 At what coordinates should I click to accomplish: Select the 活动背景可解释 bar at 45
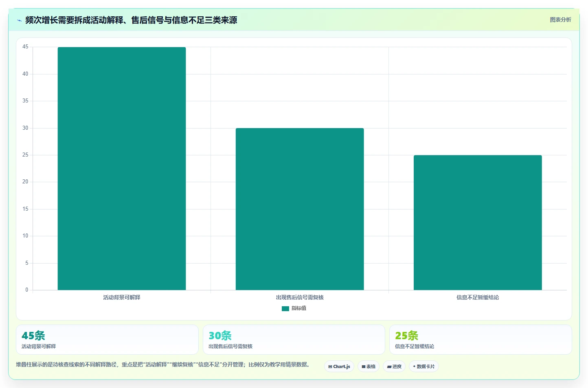tap(122, 168)
